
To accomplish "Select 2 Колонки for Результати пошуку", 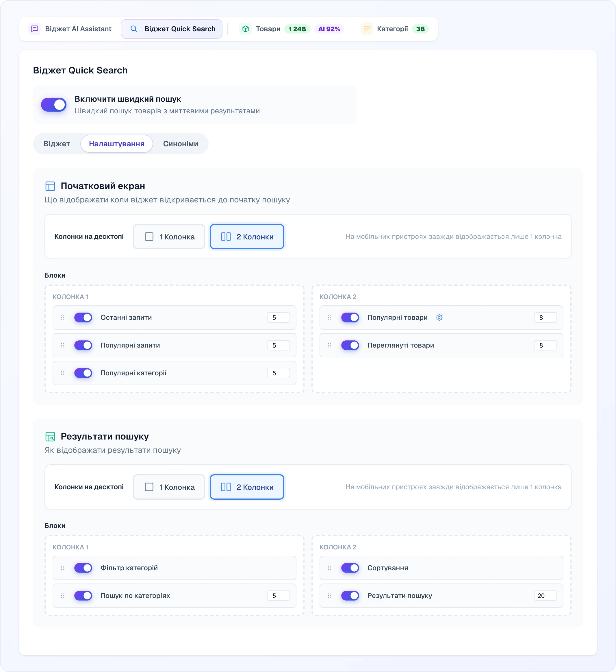I will point(247,487).
